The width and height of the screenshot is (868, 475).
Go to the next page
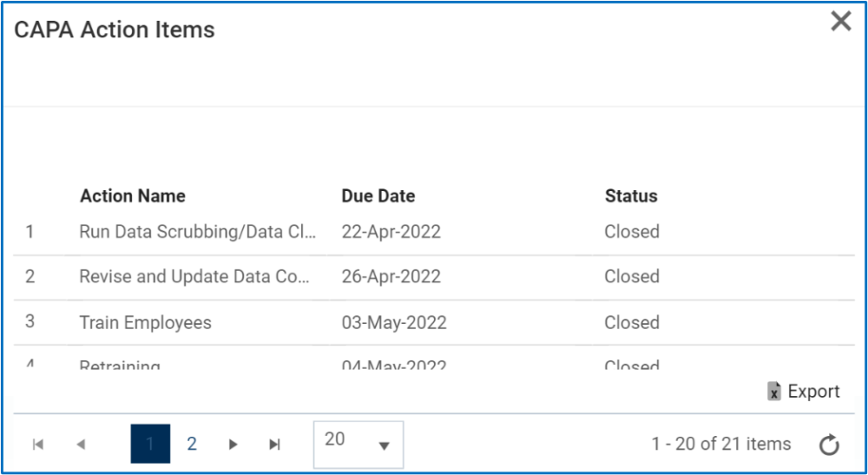233,445
